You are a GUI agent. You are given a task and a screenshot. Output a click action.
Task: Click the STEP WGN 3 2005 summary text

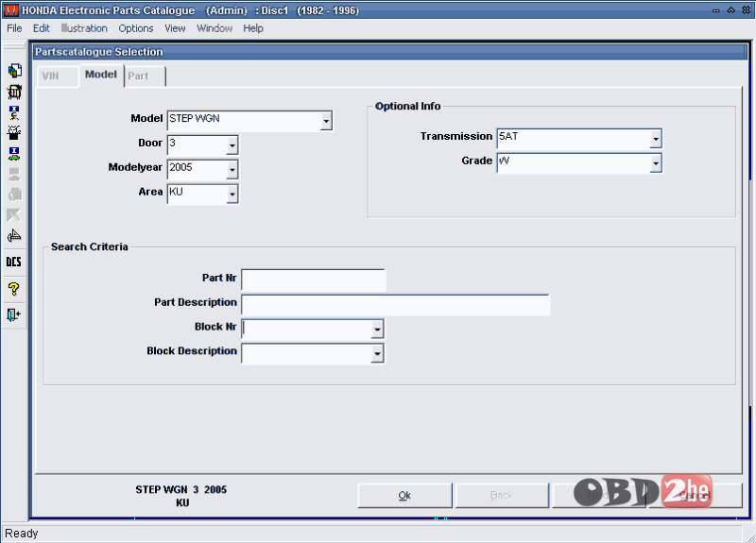point(180,489)
